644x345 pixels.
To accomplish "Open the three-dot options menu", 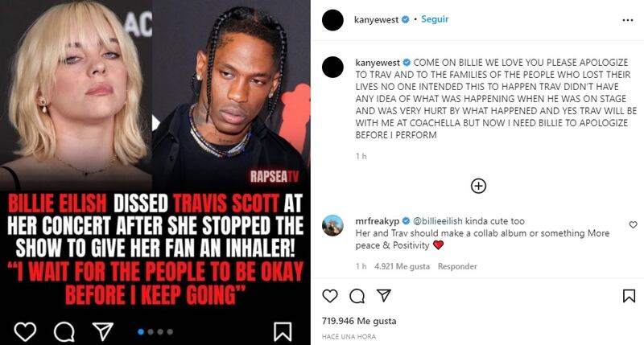I will 628,20.
